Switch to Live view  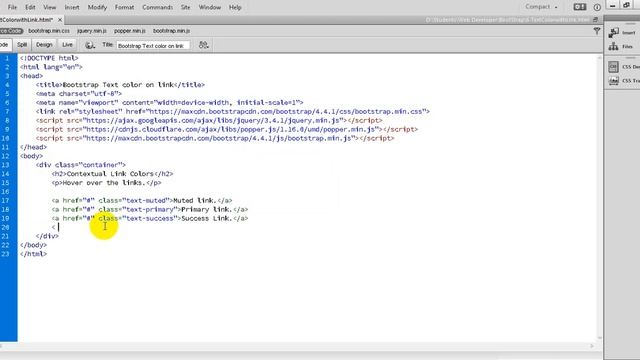tap(67, 45)
